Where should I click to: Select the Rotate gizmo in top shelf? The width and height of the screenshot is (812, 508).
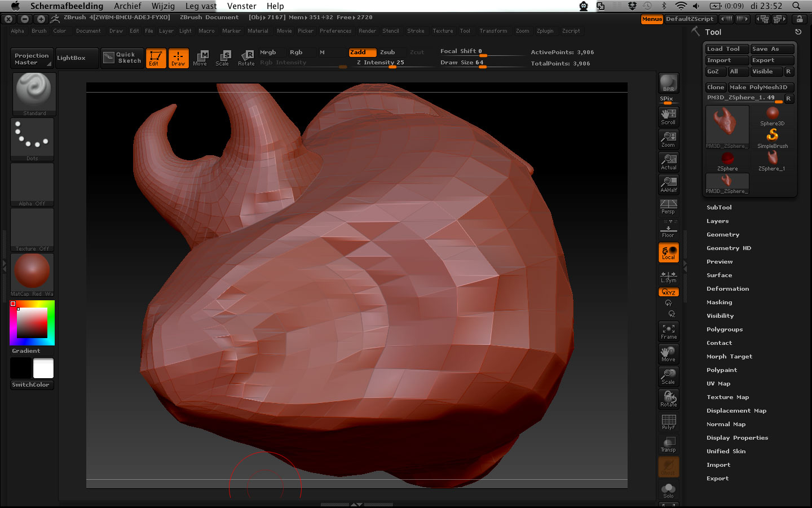point(246,58)
